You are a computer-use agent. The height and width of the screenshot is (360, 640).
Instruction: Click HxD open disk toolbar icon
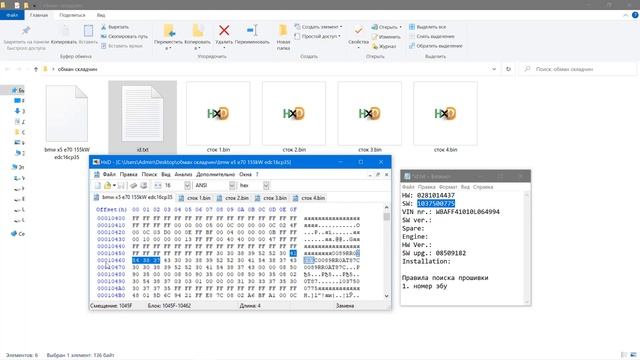143,185
